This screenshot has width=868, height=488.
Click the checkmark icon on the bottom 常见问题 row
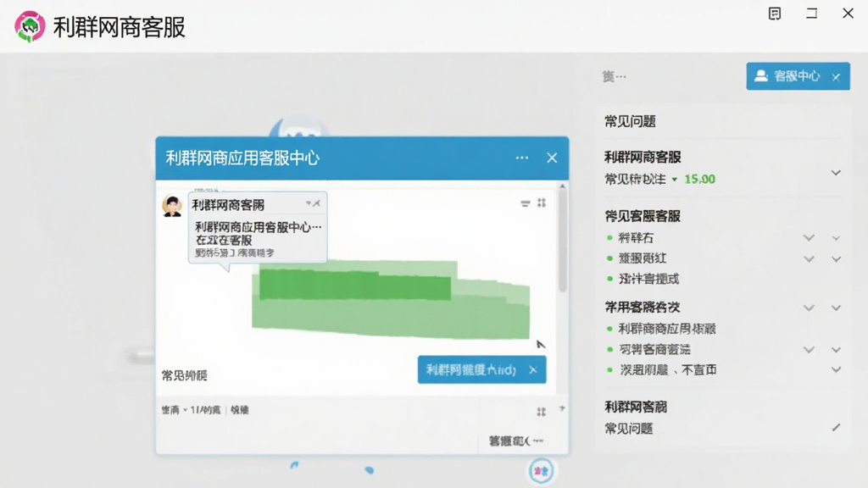pyautogui.click(x=836, y=427)
